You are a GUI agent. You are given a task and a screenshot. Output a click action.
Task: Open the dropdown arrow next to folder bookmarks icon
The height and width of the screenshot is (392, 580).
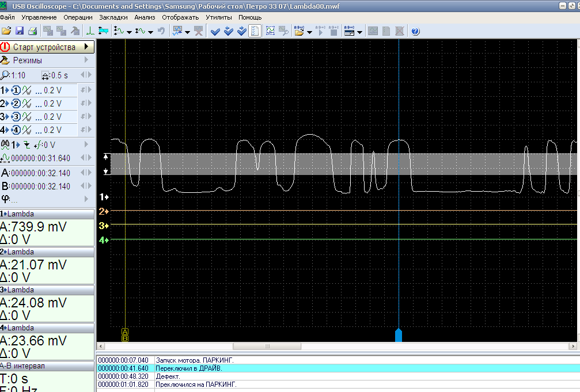point(310,32)
